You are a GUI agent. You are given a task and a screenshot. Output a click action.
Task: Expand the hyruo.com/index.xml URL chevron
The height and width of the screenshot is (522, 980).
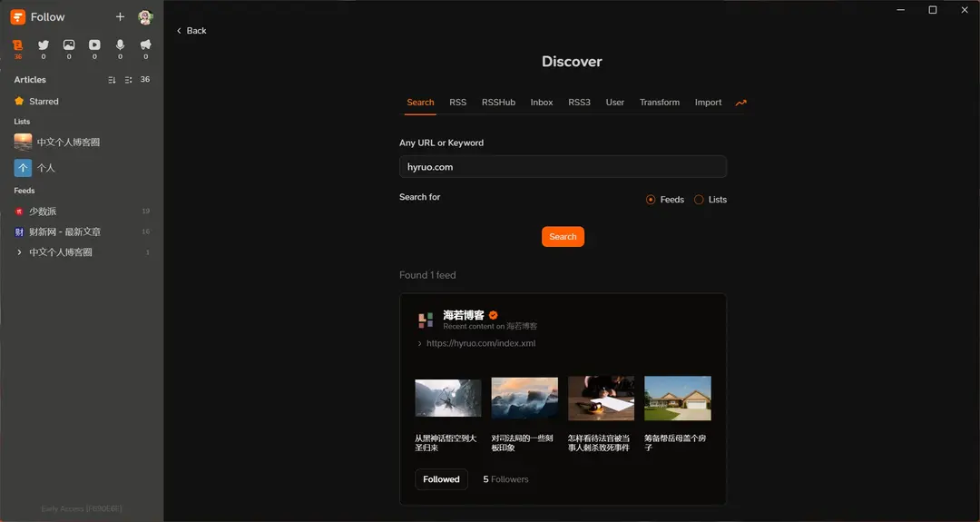tap(419, 344)
